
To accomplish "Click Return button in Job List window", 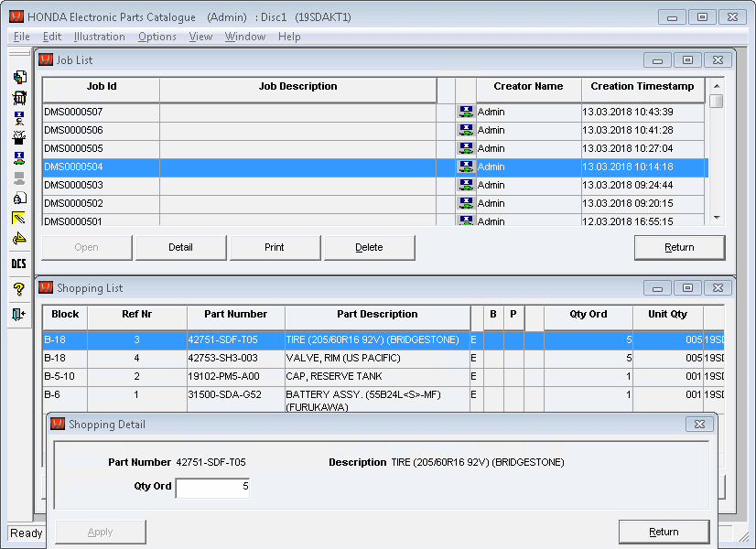I will (x=679, y=247).
